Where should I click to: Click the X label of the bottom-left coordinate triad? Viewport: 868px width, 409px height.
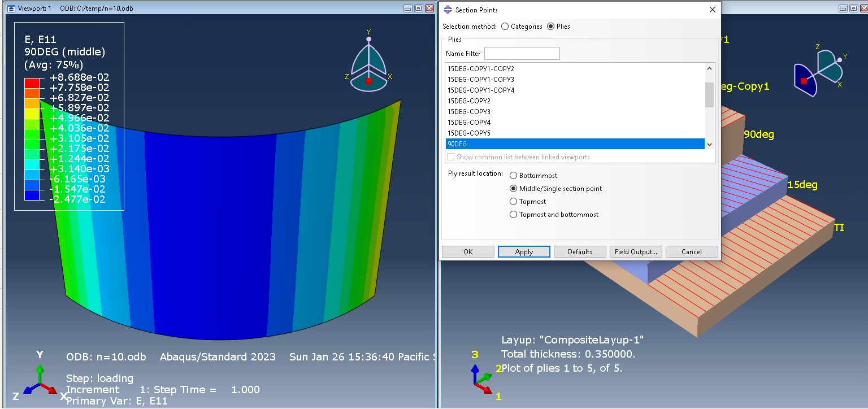pos(63,395)
